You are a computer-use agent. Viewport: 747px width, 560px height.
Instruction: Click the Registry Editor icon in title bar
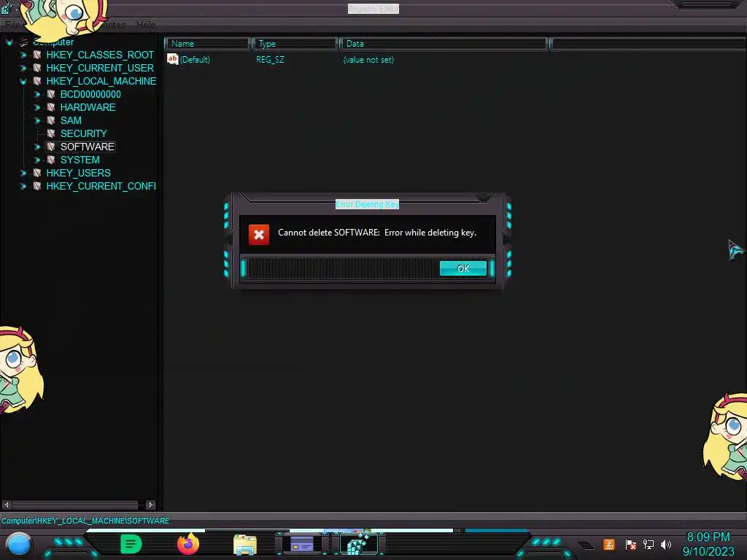coord(7,7)
